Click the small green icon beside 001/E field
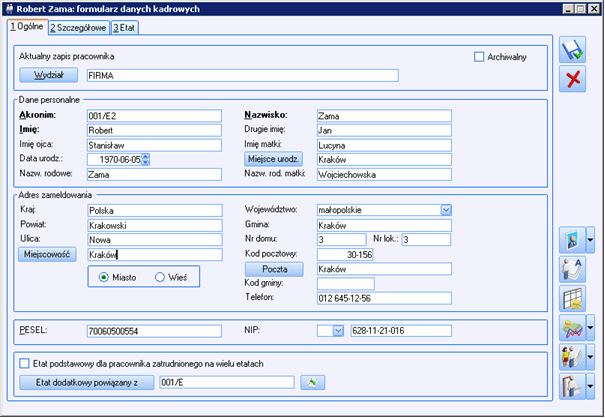Image resolution: width=605 pixels, height=418 pixels. [x=312, y=382]
